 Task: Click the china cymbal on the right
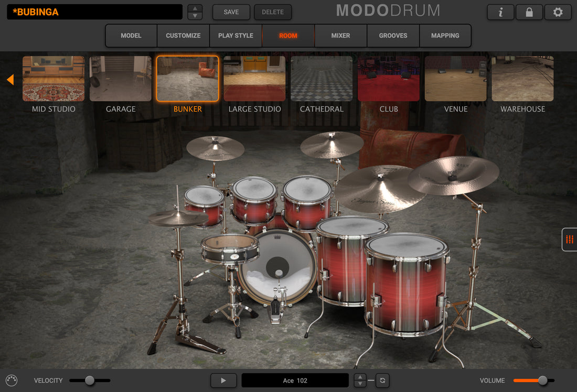click(453, 176)
